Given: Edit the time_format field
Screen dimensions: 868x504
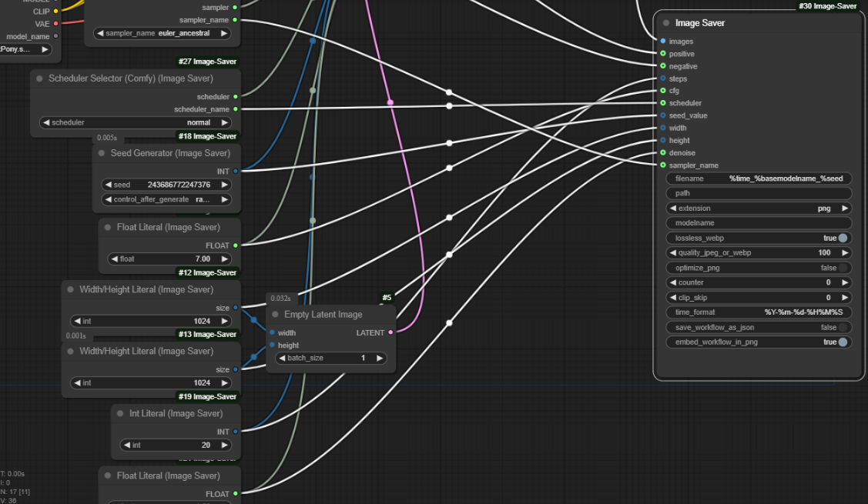Looking at the screenshot, I should coord(759,312).
